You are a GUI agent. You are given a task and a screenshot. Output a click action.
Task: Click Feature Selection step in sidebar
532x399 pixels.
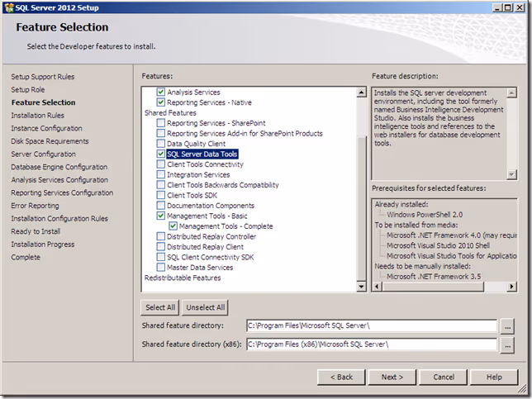(x=44, y=102)
